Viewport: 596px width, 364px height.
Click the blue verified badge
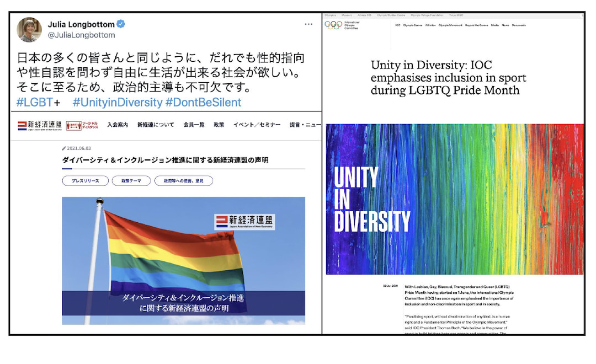121,24
